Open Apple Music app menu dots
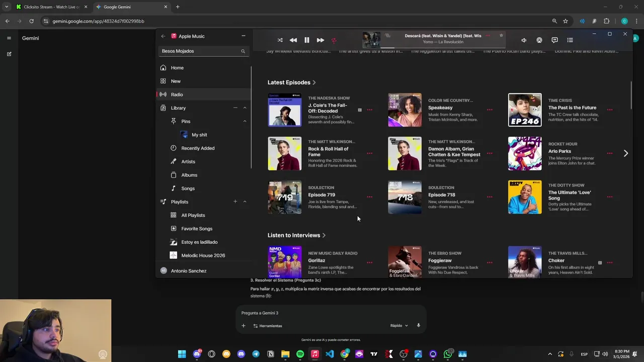644x362 pixels. point(244,36)
